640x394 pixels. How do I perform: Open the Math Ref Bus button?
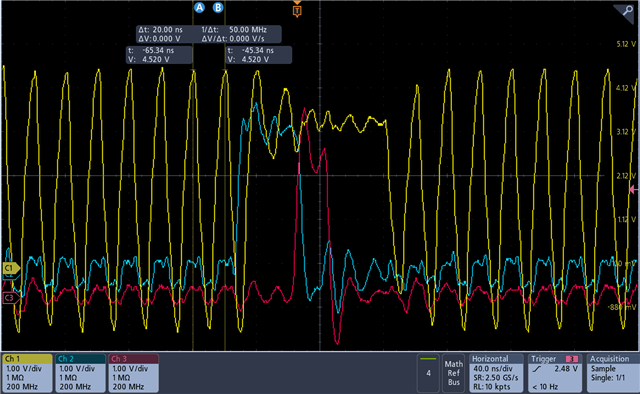[x=453, y=373]
